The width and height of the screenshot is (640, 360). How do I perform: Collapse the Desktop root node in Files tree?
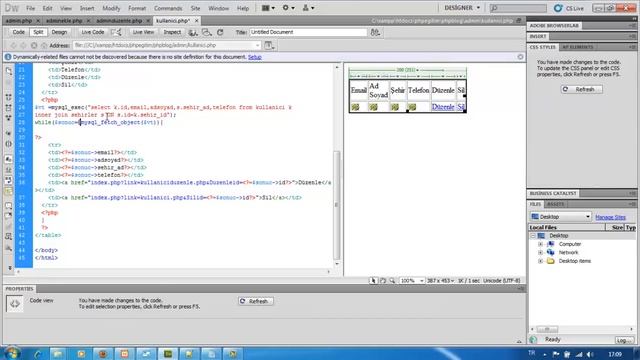tap(533, 236)
